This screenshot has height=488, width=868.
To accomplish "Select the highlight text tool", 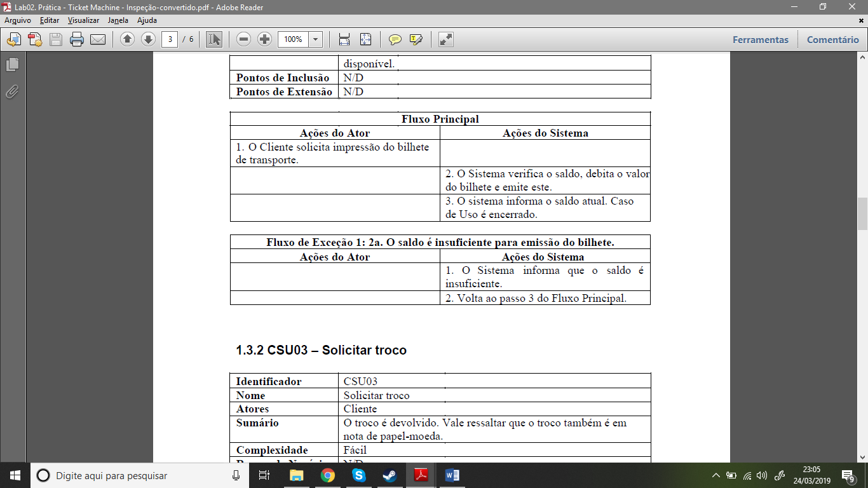I will tap(416, 39).
